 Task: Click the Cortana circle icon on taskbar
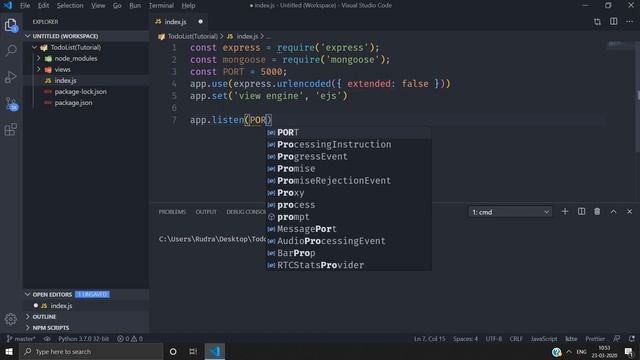click(173, 351)
